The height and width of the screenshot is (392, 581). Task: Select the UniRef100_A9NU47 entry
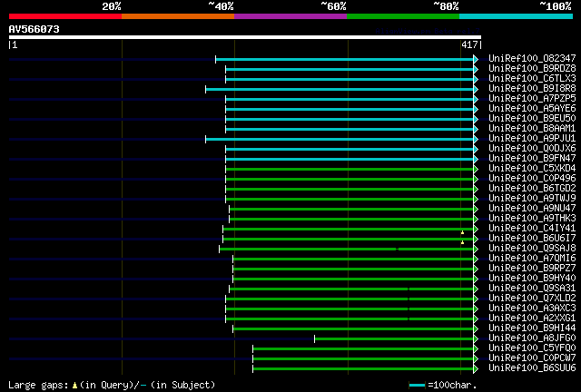[x=532, y=208]
